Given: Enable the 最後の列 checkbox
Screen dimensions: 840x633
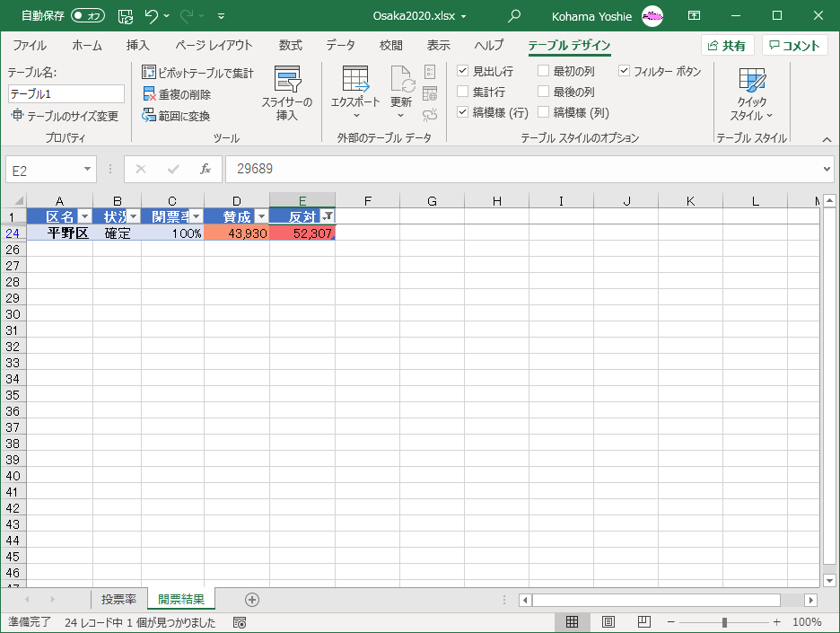Looking at the screenshot, I should [543, 92].
